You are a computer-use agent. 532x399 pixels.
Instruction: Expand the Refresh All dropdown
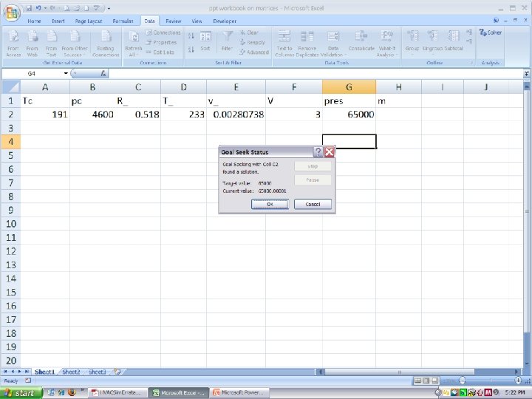coord(133,55)
